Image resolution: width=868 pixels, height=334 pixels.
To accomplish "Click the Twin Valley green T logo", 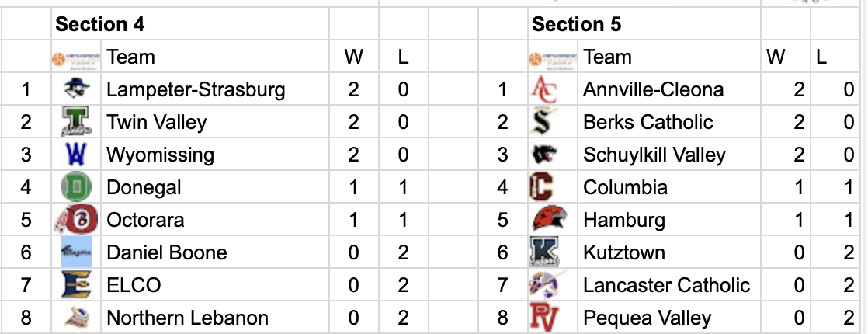I will (x=76, y=122).
